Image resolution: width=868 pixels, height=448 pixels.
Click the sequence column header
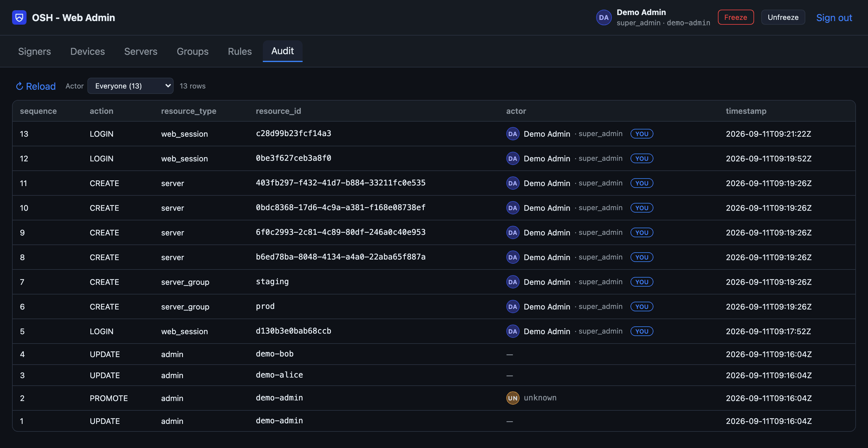click(38, 111)
